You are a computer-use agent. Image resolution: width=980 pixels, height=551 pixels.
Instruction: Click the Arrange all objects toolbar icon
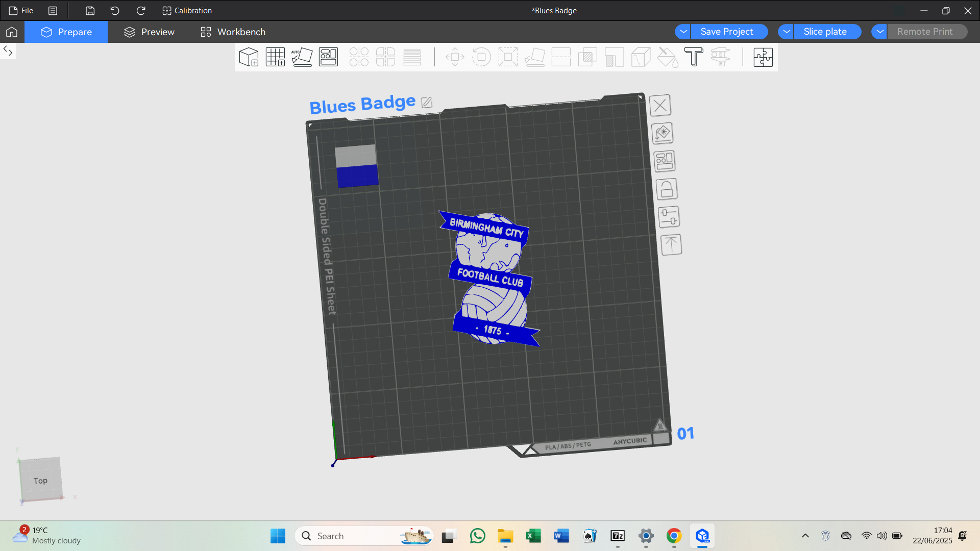coord(328,57)
